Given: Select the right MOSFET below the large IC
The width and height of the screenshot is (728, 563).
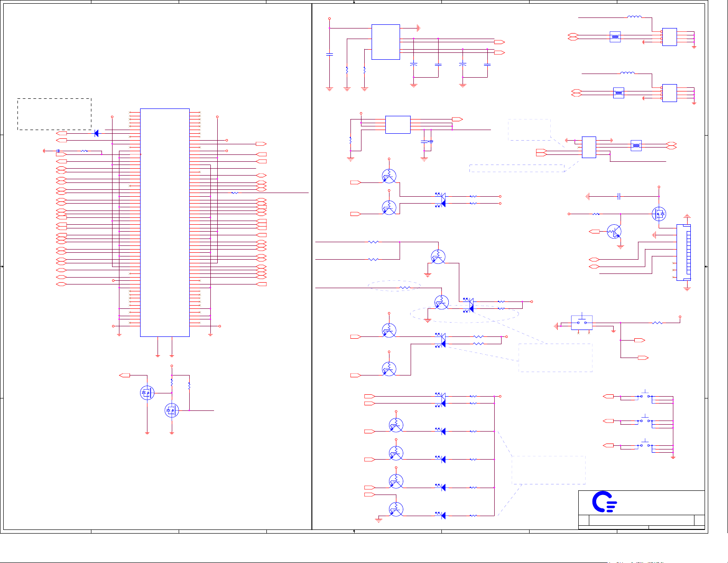Looking at the screenshot, I should tap(172, 410).
